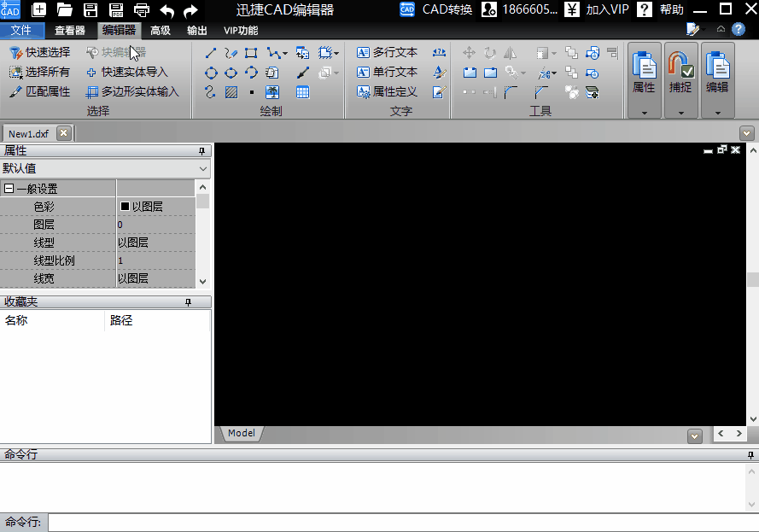Click the dimension measurement icon

coord(439,52)
